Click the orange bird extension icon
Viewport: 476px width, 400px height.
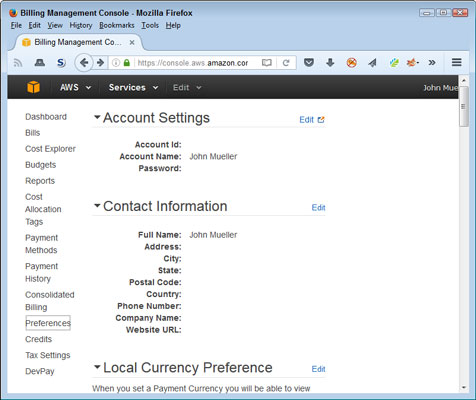413,62
